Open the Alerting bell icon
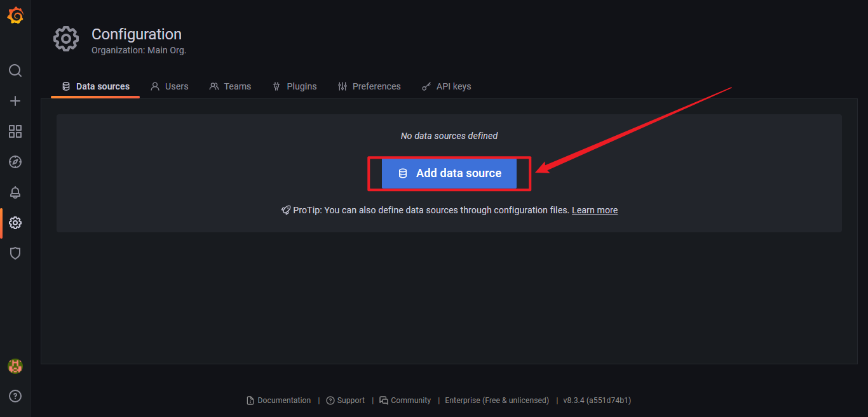The width and height of the screenshot is (868, 417). coord(15,192)
